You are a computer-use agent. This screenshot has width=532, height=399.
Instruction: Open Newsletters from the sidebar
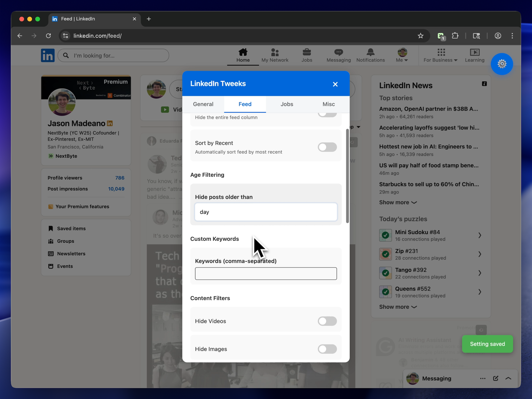point(71,254)
